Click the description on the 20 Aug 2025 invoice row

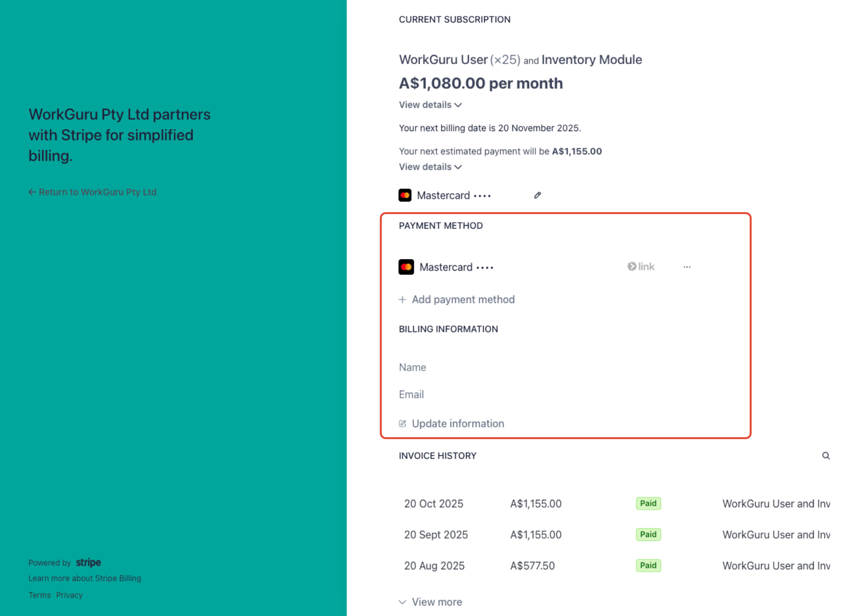click(x=776, y=566)
